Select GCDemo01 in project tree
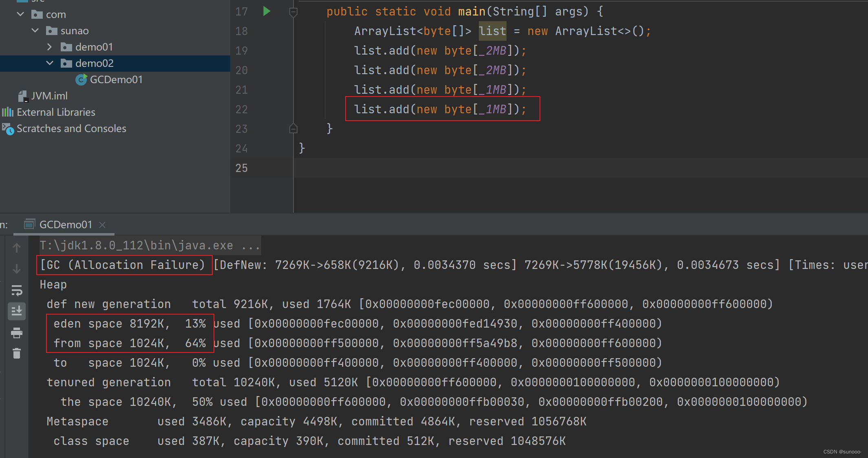 (116, 79)
